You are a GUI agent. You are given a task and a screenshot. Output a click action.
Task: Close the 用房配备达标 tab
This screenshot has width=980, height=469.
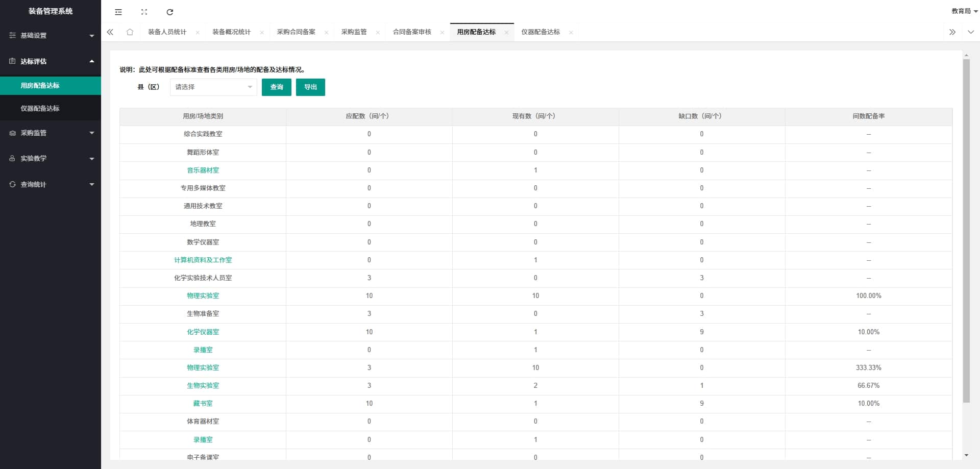(506, 33)
